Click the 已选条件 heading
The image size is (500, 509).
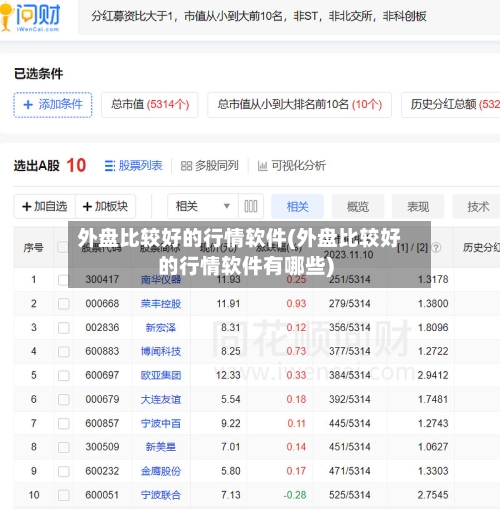point(38,74)
